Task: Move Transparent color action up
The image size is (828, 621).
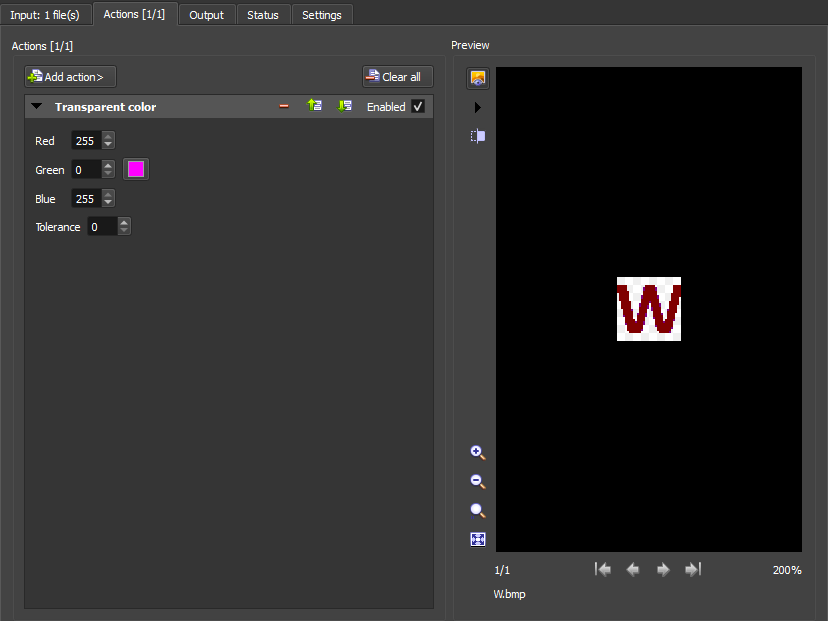Action: point(314,106)
